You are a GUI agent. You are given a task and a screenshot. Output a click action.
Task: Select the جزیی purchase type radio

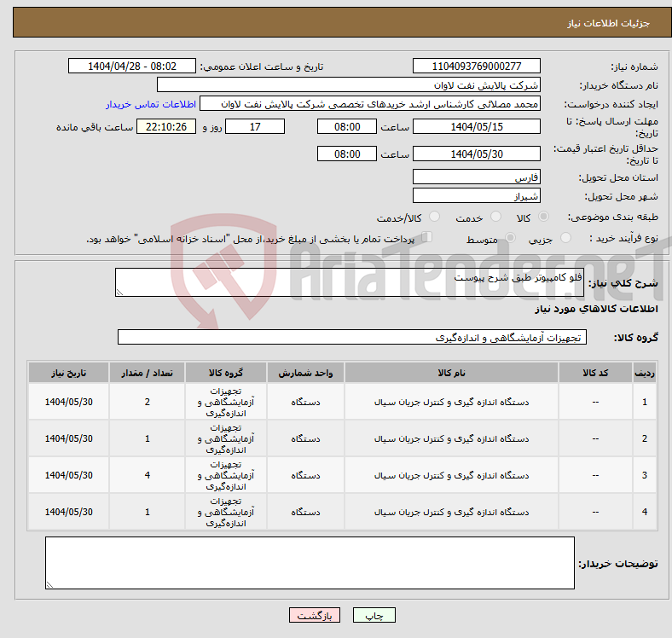point(565,237)
